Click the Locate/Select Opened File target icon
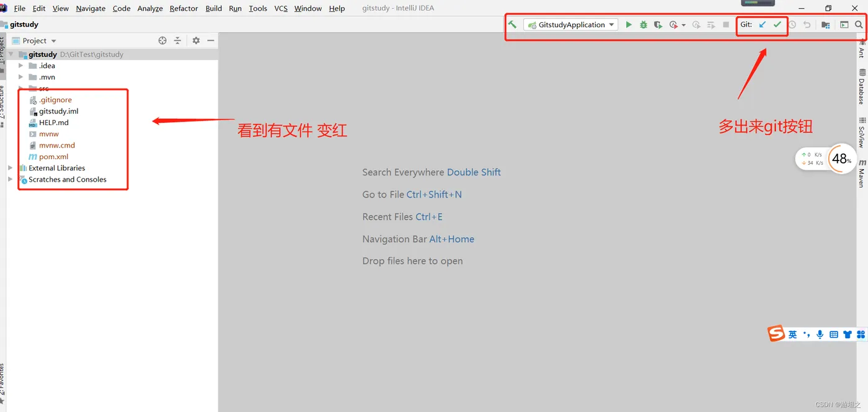The width and height of the screenshot is (868, 412). 162,40
